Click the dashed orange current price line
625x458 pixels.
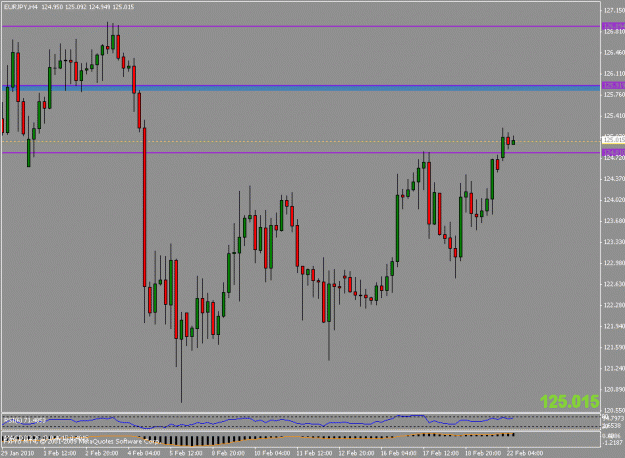301,142
